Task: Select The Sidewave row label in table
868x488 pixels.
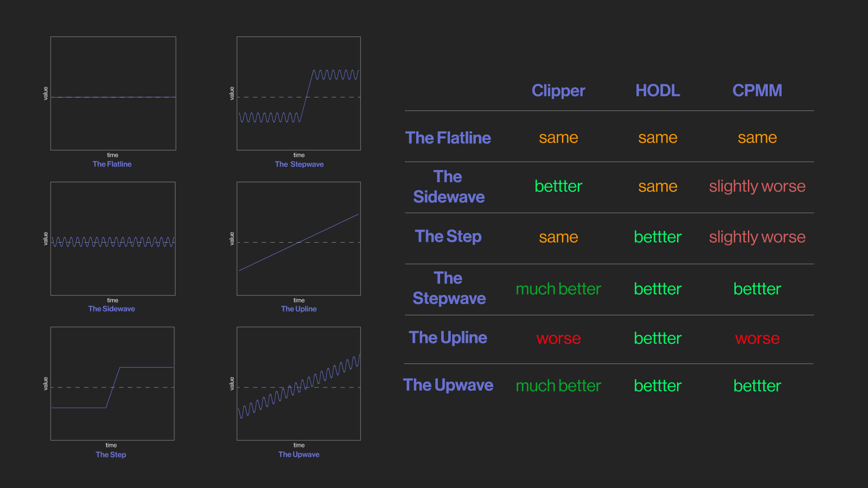Action: coord(448,187)
